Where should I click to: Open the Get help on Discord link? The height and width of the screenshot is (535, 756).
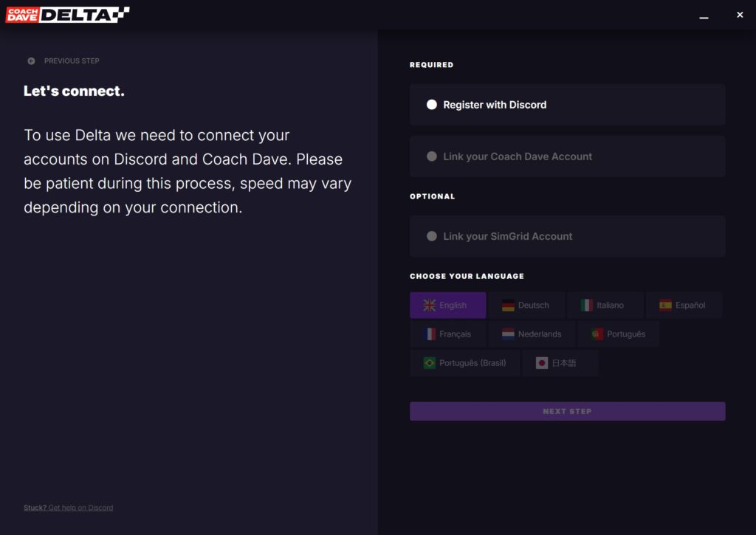coord(80,508)
